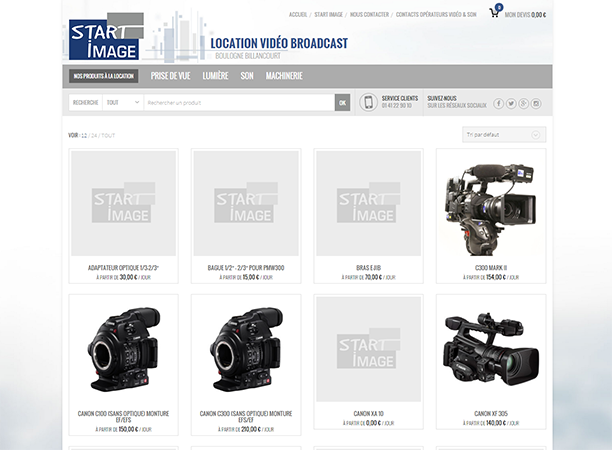Click the 140,00 € price text
The image size is (612, 450).
(496, 423)
